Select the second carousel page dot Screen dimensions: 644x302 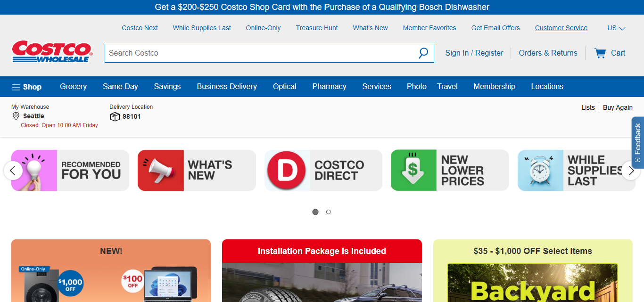(x=329, y=212)
